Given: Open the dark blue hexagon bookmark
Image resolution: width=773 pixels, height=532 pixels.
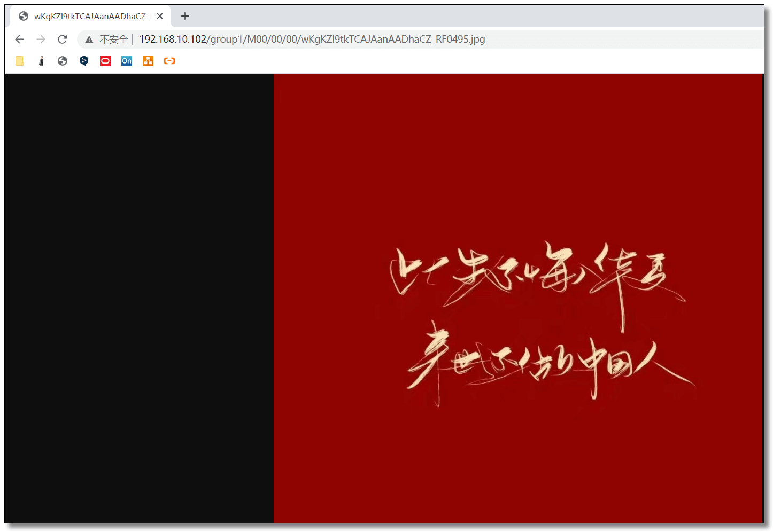Looking at the screenshot, I should click(84, 61).
